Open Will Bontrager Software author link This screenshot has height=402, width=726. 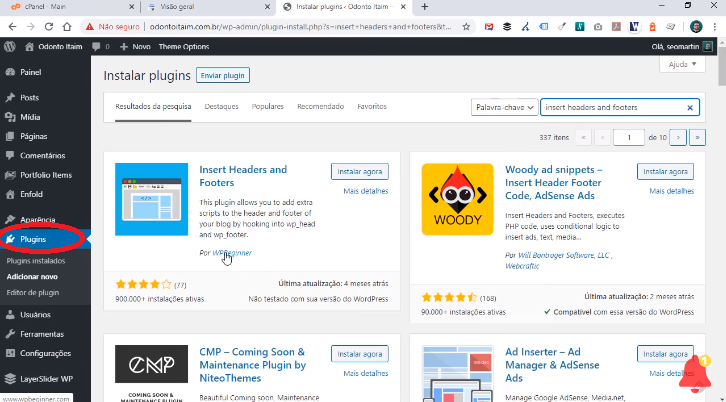coord(563,255)
